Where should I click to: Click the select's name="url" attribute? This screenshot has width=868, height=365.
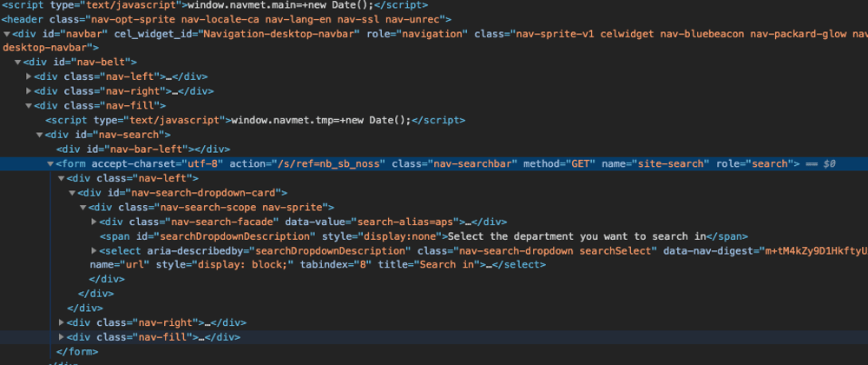120,265
